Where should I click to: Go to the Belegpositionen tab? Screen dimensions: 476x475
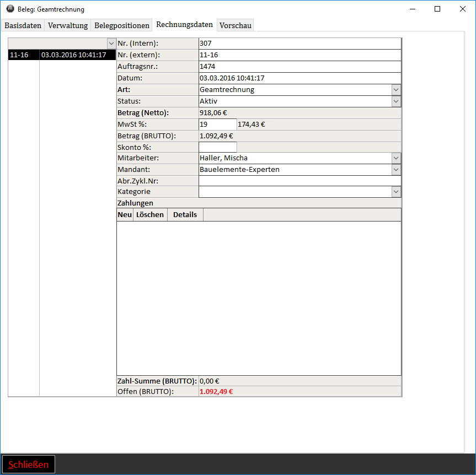click(122, 25)
